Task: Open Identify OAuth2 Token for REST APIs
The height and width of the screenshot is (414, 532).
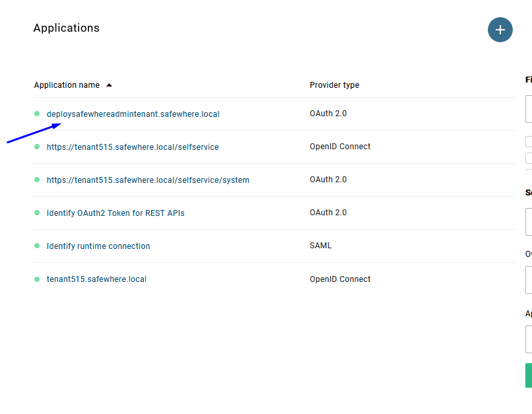Action: (116, 213)
